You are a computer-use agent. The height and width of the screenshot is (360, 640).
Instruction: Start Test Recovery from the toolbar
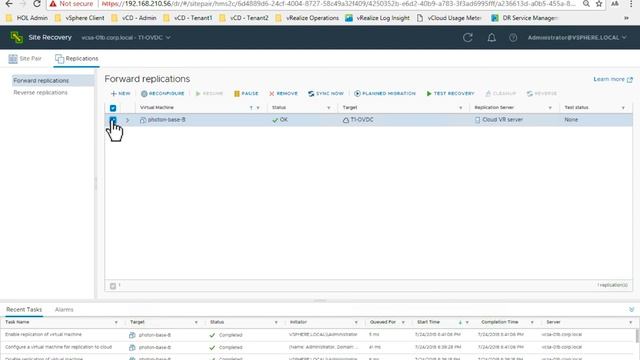click(x=450, y=93)
